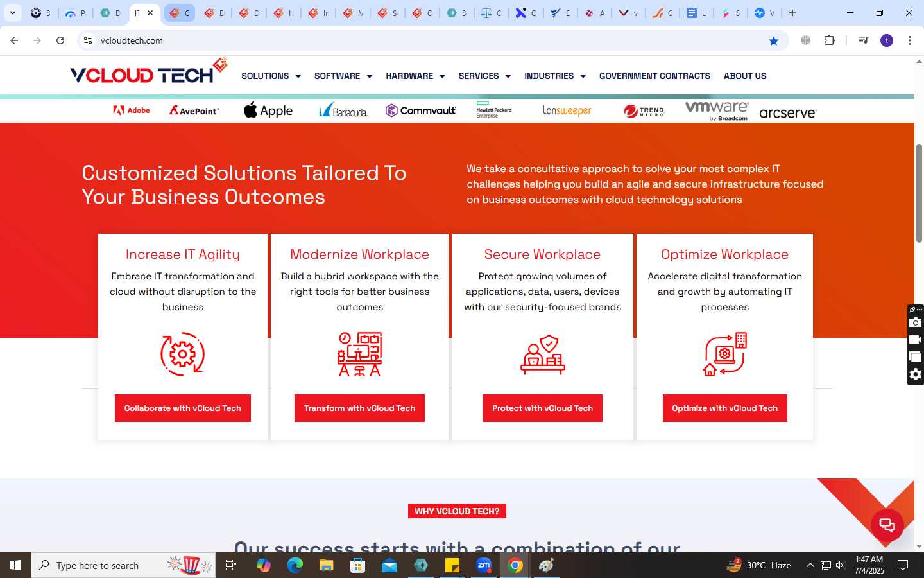
Task: Open the tab search dropdown arrow
Action: [x=13, y=13]
